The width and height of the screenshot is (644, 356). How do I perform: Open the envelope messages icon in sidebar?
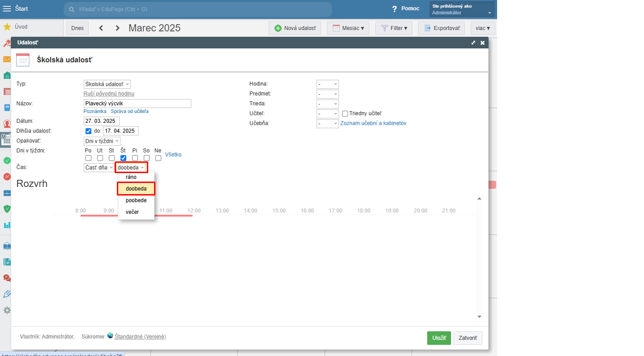pyautogui.click(x=7, y=59)
